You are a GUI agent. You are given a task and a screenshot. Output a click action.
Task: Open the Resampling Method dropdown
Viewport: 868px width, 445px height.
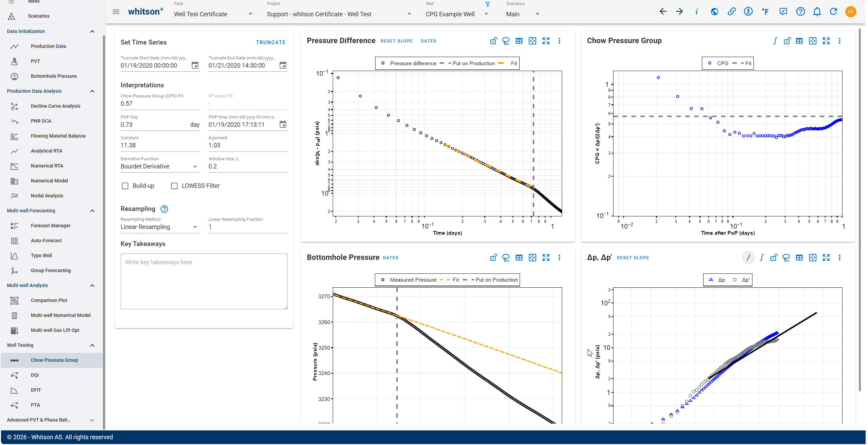(x=159, y=227)
